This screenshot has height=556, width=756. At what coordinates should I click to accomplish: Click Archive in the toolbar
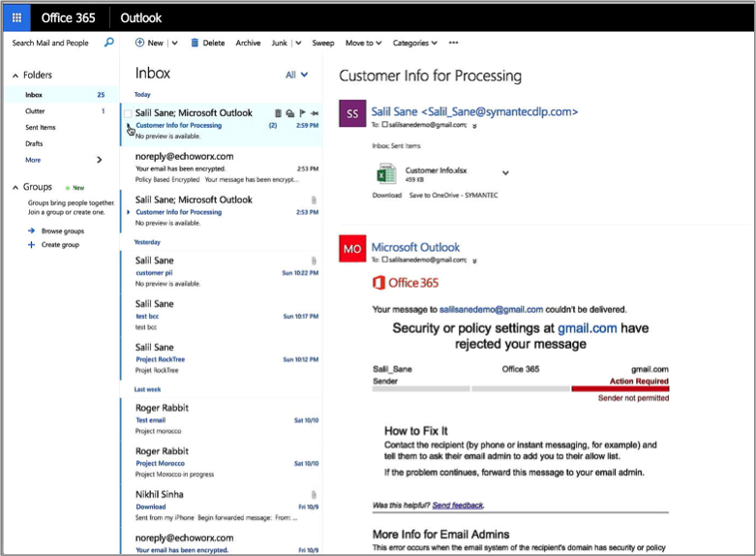click(248, 43)
